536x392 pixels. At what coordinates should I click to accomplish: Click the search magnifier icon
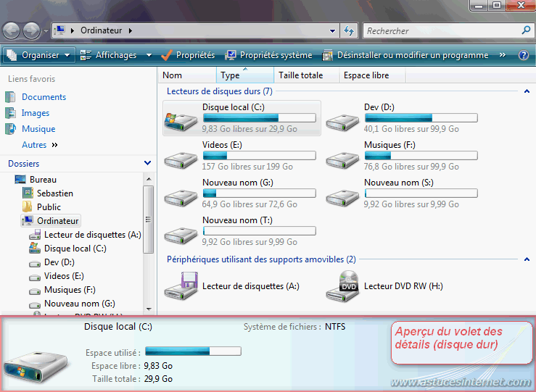(x=526, y=30)
